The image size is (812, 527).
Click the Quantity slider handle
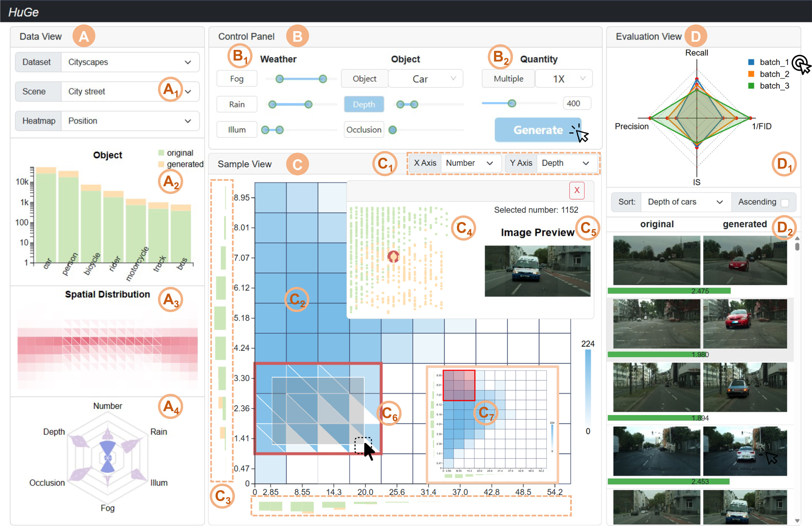click(x=511, y=103)
